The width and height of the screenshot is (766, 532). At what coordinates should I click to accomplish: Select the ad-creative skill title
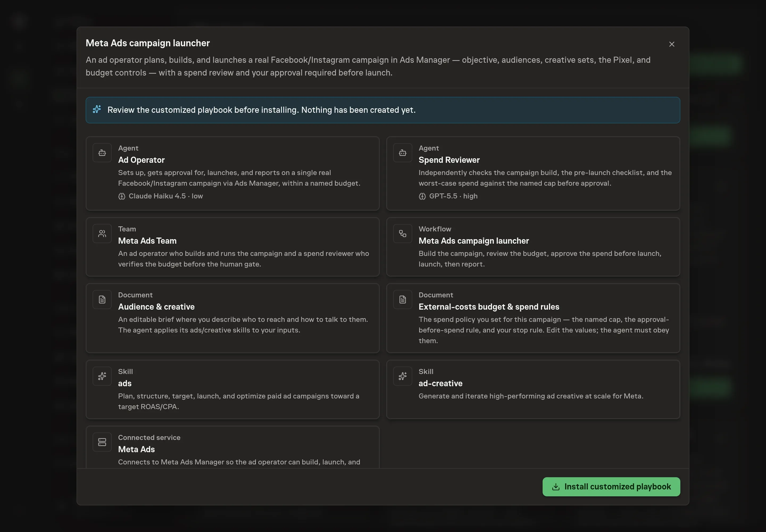tap(440, 383)
